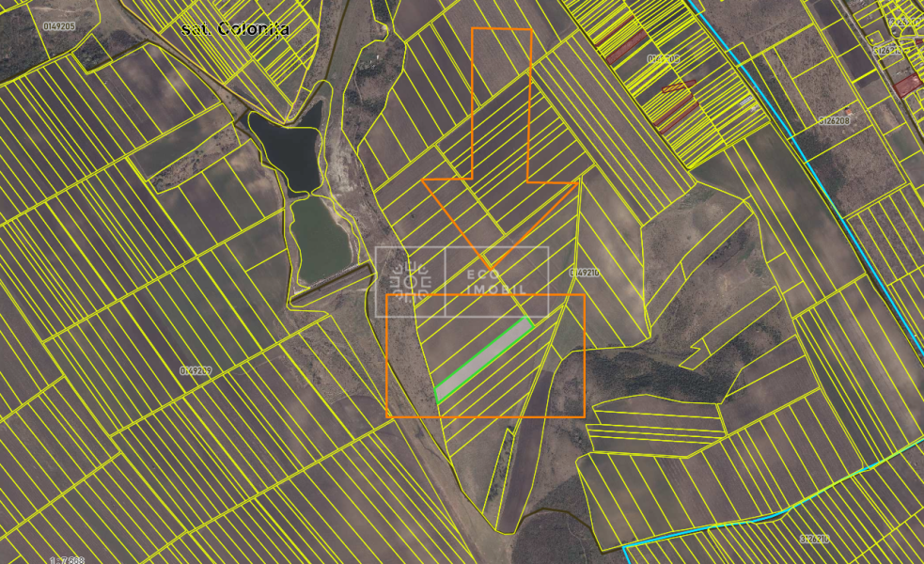The height and width of the screenshot is (564, 924).
Task: Click the upper dark pond
Action: click(290, 150)
